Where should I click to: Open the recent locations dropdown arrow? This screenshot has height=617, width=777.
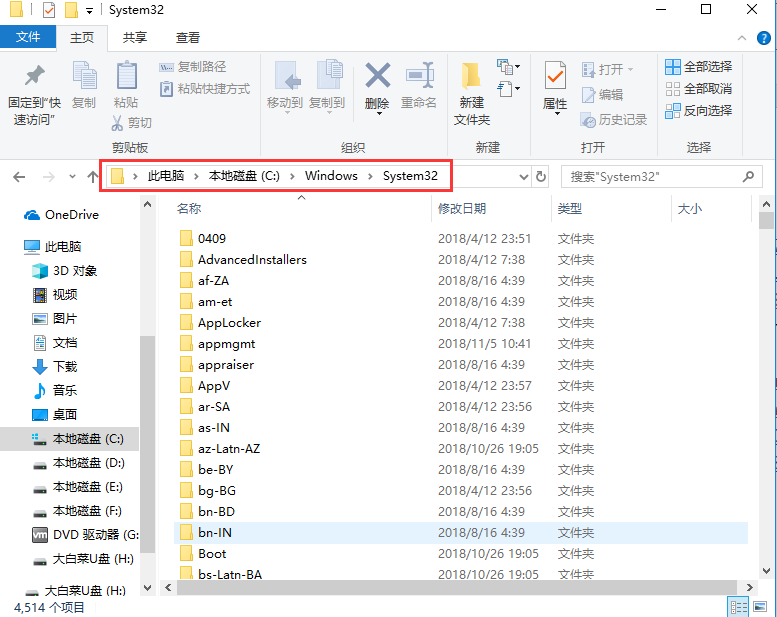72,177
